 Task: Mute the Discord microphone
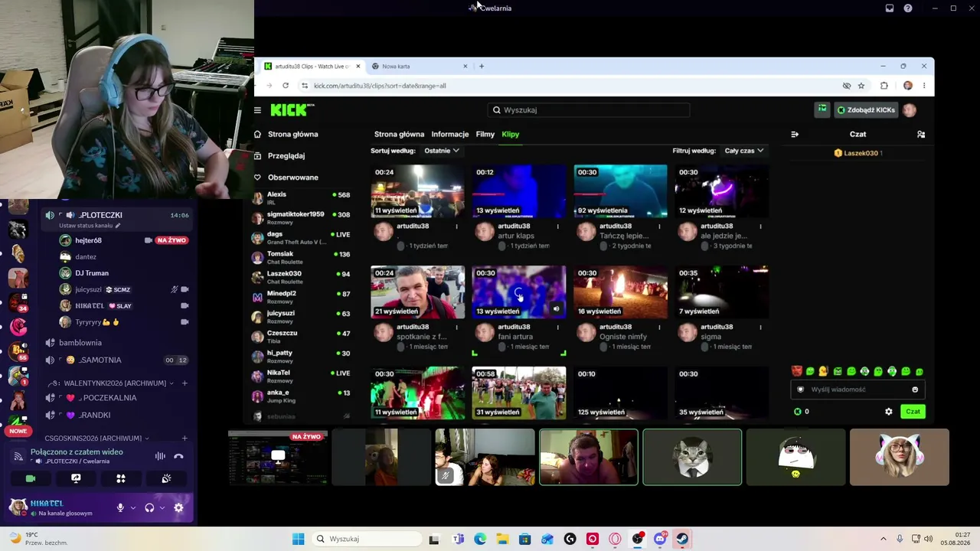(120, 507)
